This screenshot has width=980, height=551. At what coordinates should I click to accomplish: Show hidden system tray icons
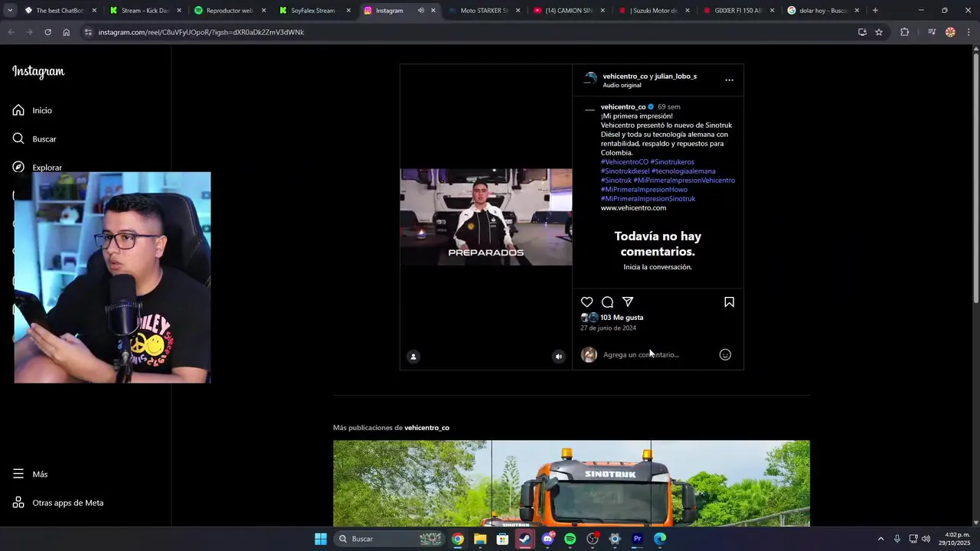pos(880,539)
